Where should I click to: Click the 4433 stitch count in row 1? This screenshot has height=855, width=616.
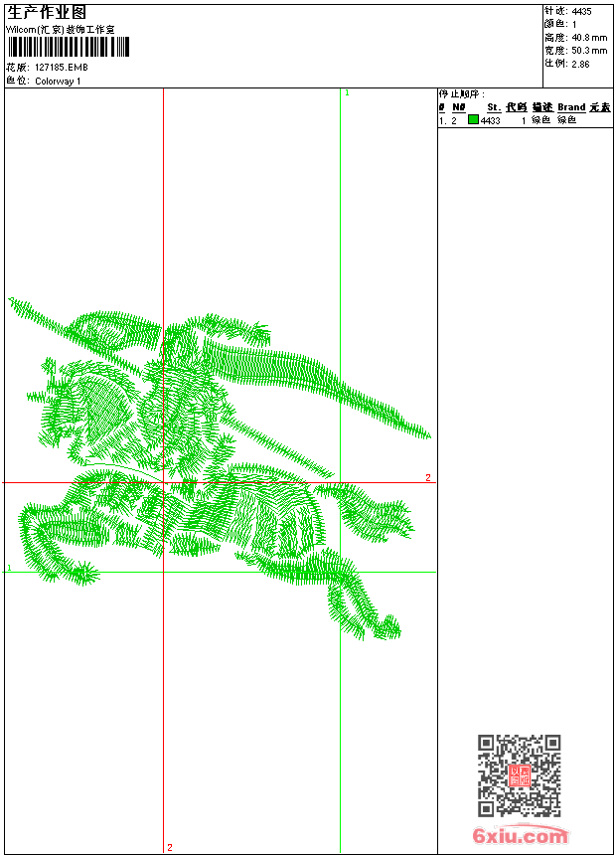click(490, 120)
